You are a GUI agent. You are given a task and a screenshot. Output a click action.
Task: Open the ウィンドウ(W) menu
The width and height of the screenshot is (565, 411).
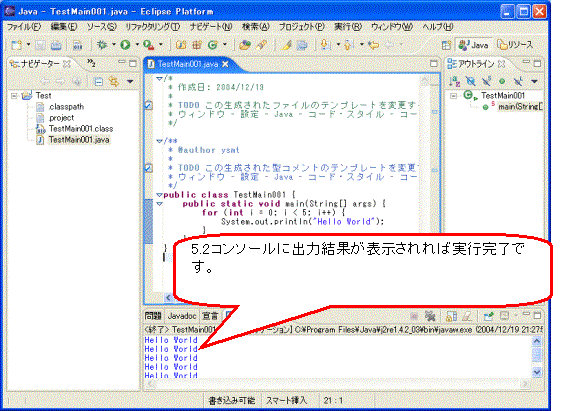click(392, 27)
